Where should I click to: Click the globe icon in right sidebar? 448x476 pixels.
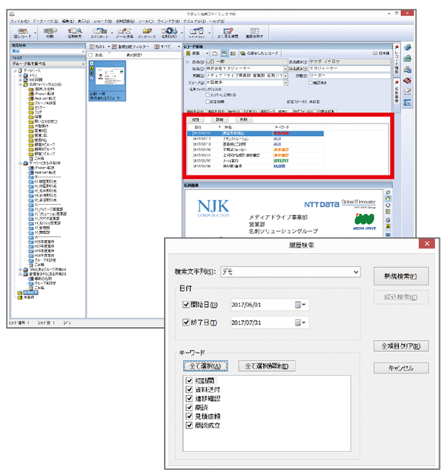point(407,48)
